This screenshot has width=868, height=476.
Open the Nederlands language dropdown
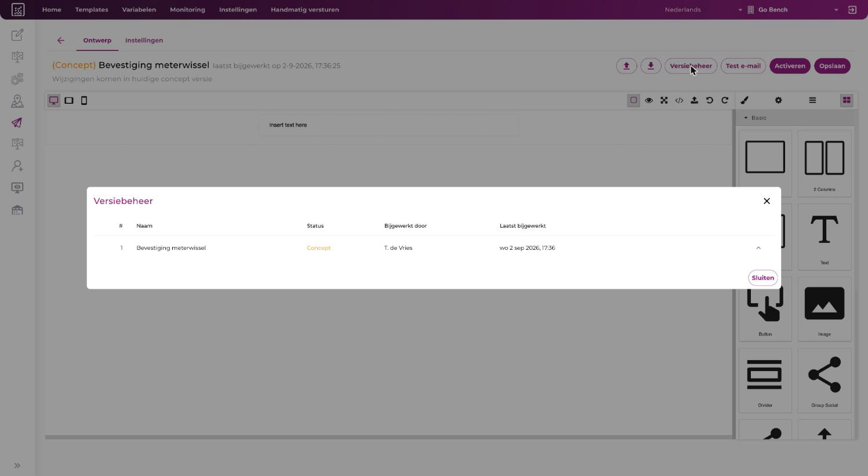[x=703, y=10]
